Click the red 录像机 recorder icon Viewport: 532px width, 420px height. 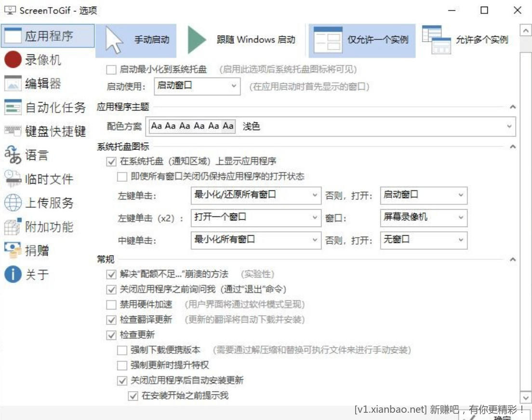(13, 59)
